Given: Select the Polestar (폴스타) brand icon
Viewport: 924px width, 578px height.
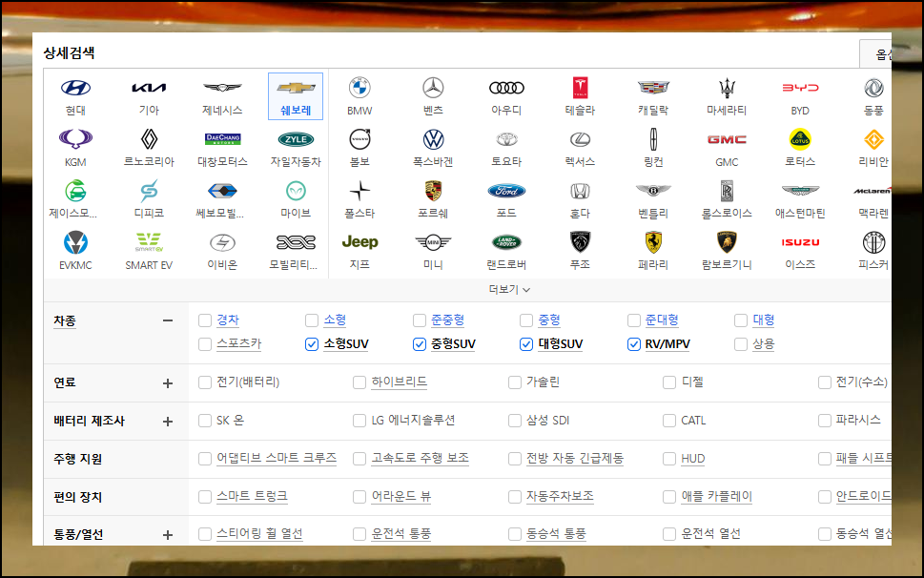Looking at the screenshot, I should [359, 191].
